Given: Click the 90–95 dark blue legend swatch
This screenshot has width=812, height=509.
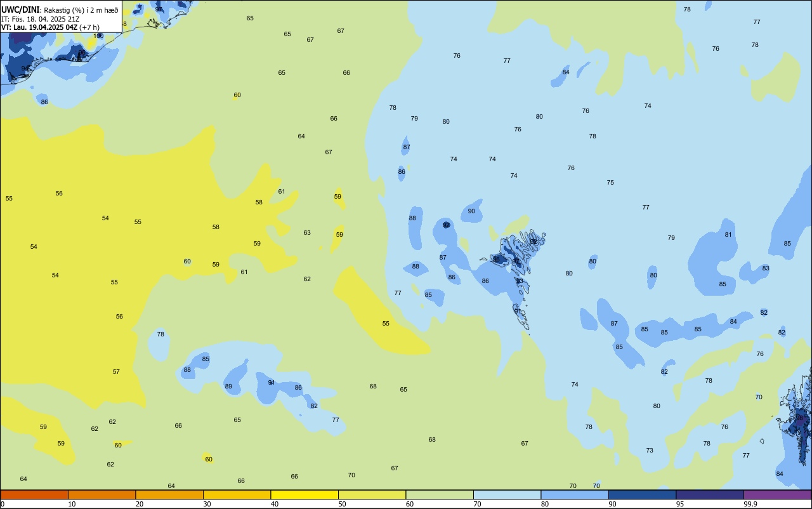Looking at the screenshot, I should pyautogui.click(x=643, y=494).
